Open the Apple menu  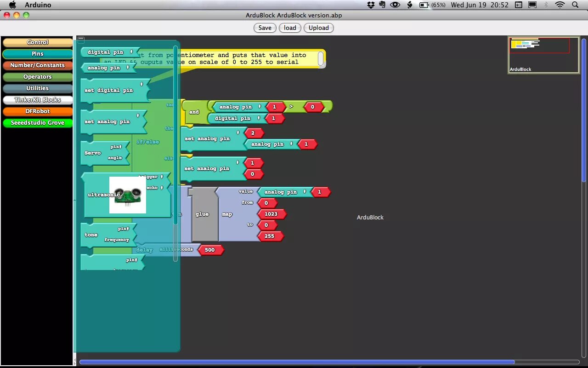click(x=12, y=5)
